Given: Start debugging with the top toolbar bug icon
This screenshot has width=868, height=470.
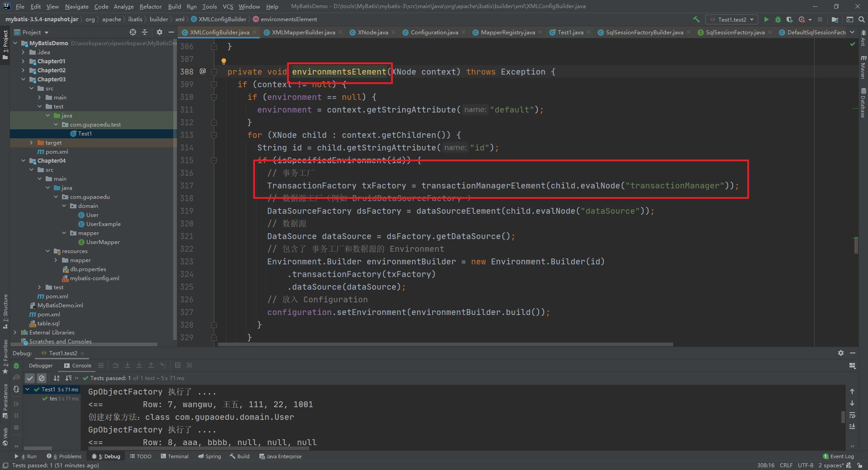Looking at the screenshot, I should 778,19.
